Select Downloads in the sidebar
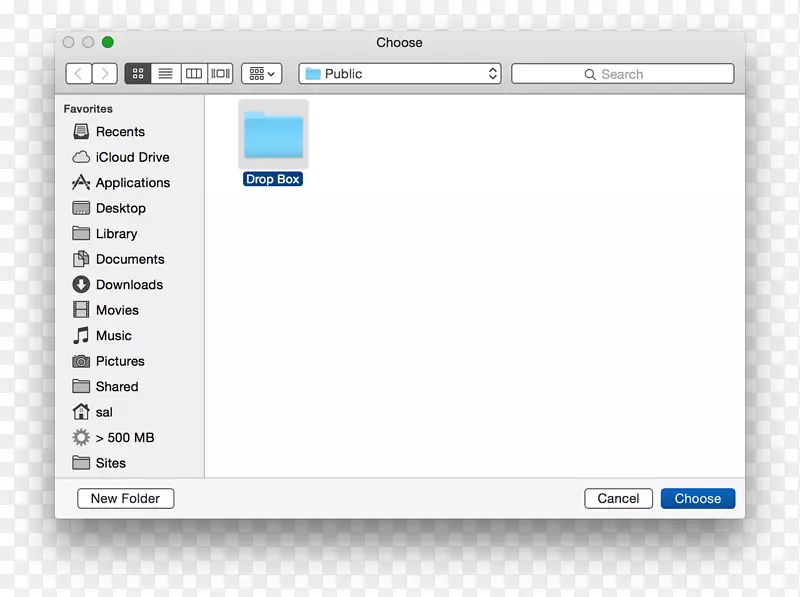 (126, 285)
